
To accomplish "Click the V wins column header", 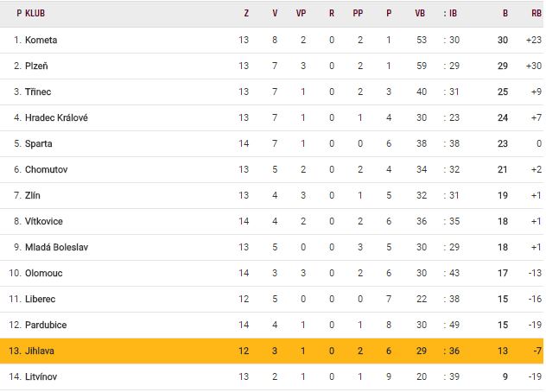I will pyautogui.click(x=275, y=13).
